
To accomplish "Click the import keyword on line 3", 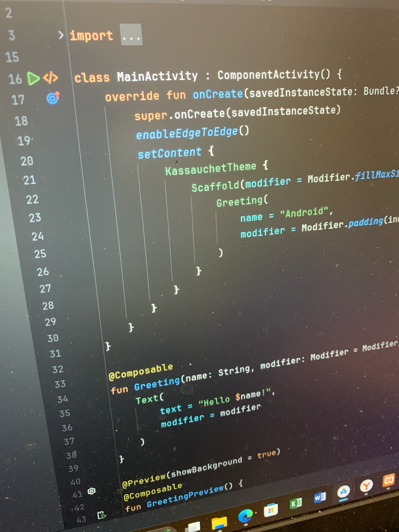I will pyautogui.click(x=91, y=35).
